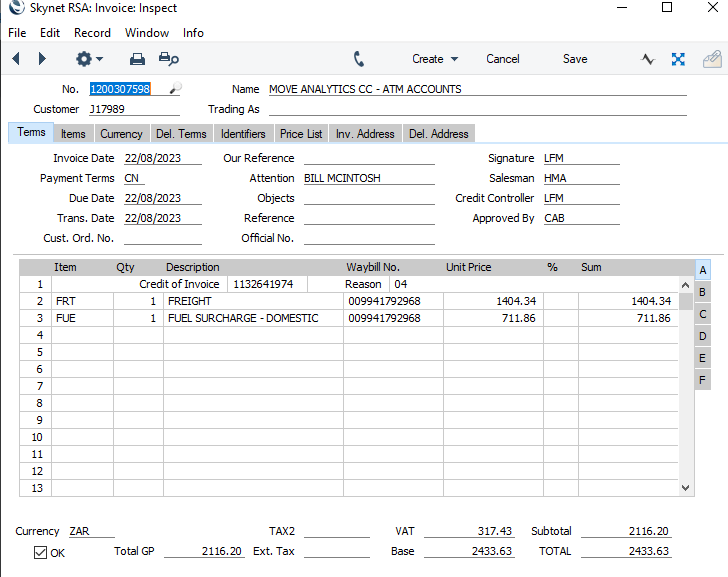Click the Skynet app logo icon
Viewport: 728px width, 577px height.
[17, 7]
